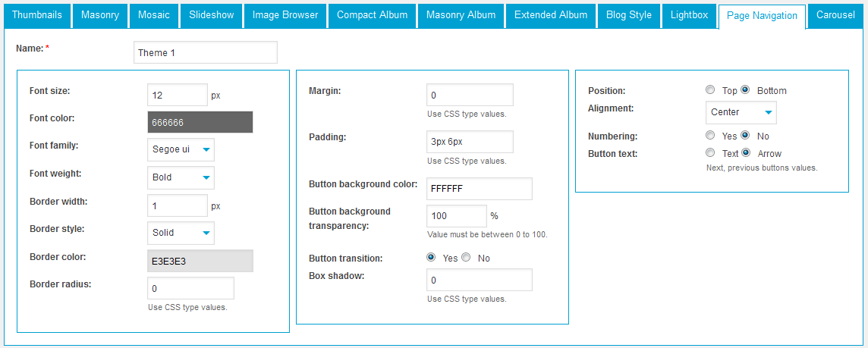Click the Box shadow input field
This screenshot has width=868, height=348.
click(x=479, y=280)
